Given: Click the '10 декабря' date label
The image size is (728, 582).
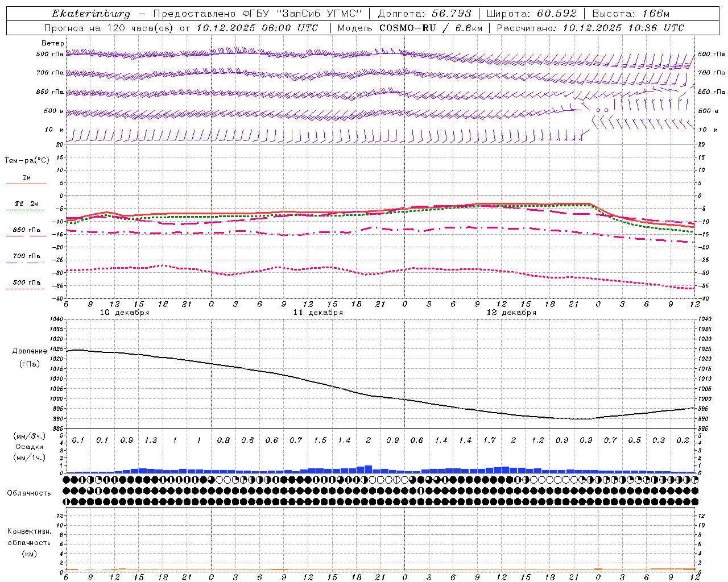Looking at the screenshot, I should [x=125, y=313].
